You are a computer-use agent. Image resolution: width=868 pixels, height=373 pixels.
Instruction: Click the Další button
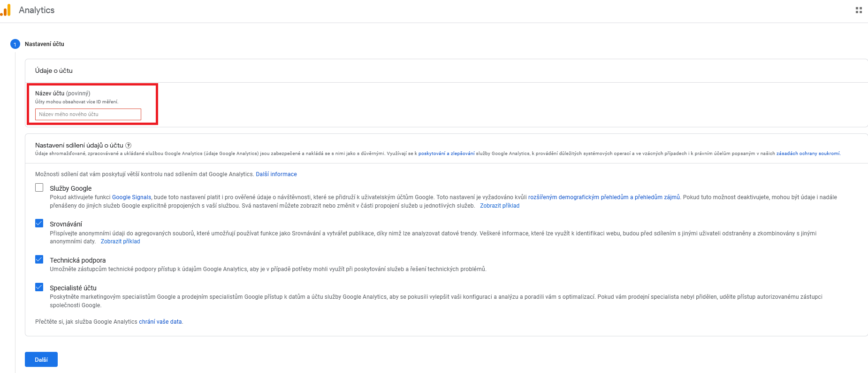click(41, 359)
